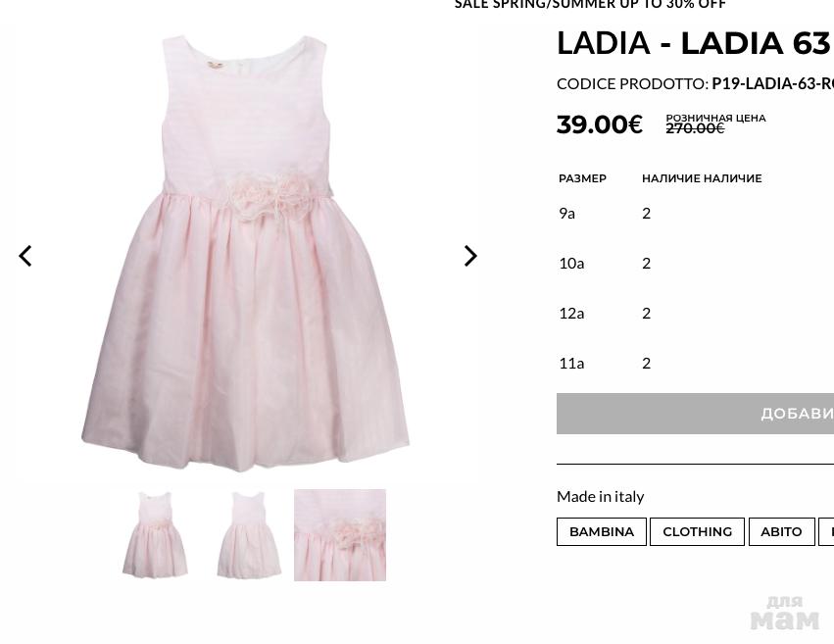Click the next image arrow
834x644 pixels.
470,256
